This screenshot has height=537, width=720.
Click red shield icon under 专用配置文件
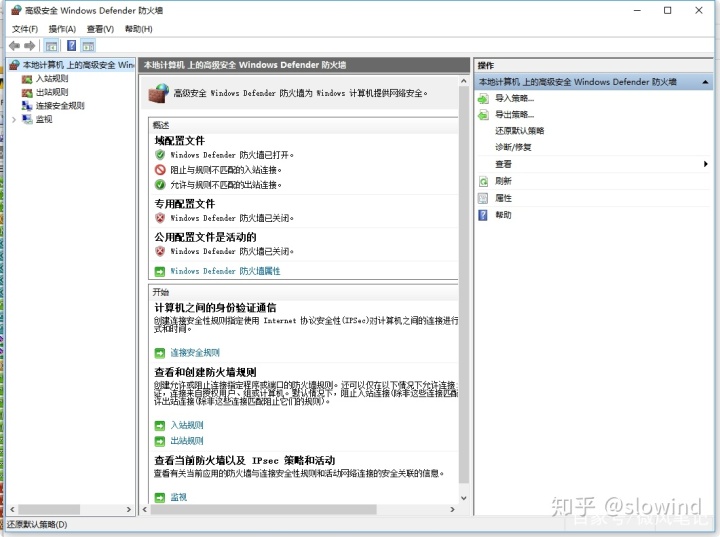click(x=160, y=218)
